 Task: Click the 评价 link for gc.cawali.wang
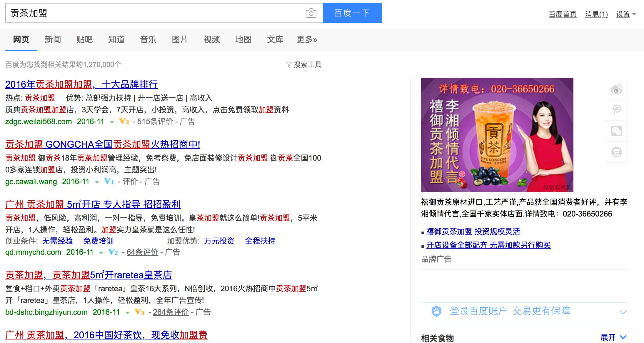tap(130, 182)
